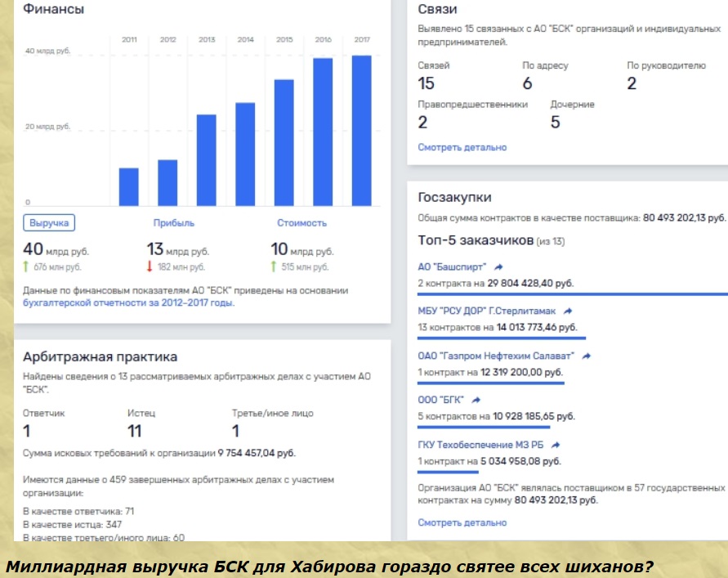Open ОАО "Газпром Нефтехим Салават" link
The height and width of the screenshot is (578, 728).
(496, 356)
